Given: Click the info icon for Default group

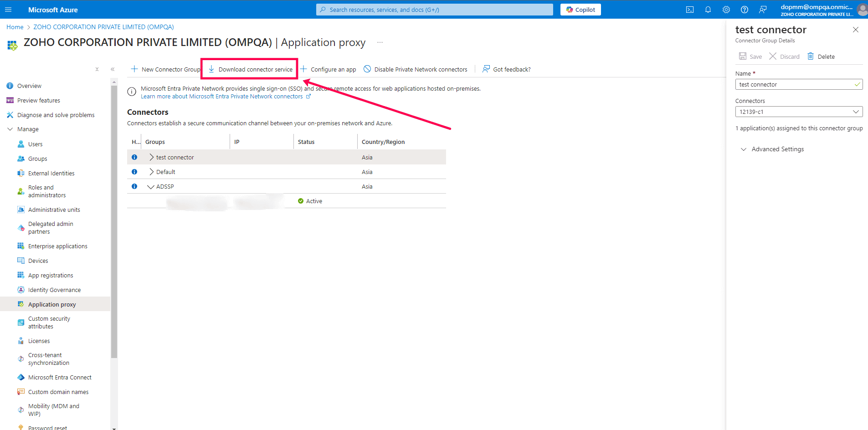Looking at the screenshot, I should point(134,172).
